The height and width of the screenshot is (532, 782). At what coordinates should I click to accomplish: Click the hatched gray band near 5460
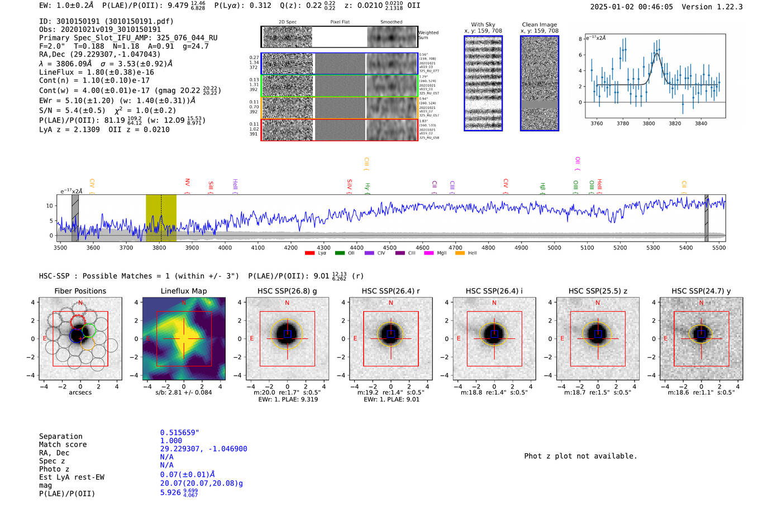706,218
